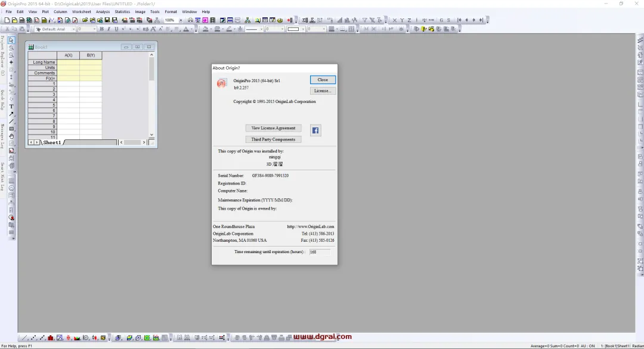Select the Pointer tool in left toolbar
Screen dimensions: 644x349
[x=11, y=40]
